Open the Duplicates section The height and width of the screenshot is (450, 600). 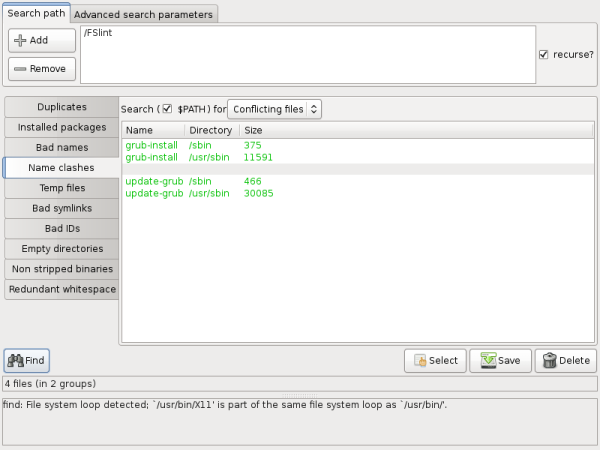[x=62, y=107]
